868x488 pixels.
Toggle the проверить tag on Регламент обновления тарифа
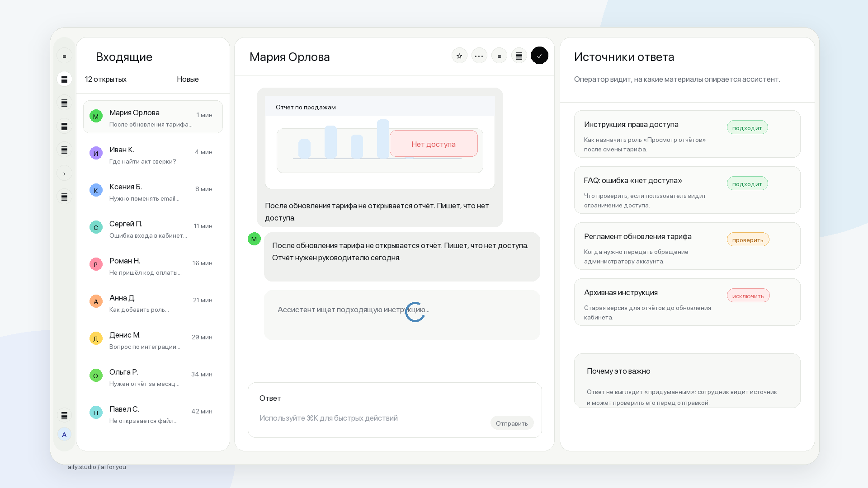[748, 240]
